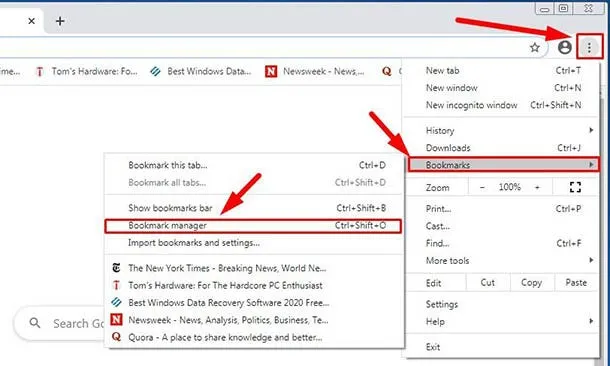610x366 pixels.
Task: Click Tom's Hardware icon in bookmarks bar
Action: click(39, 72)
